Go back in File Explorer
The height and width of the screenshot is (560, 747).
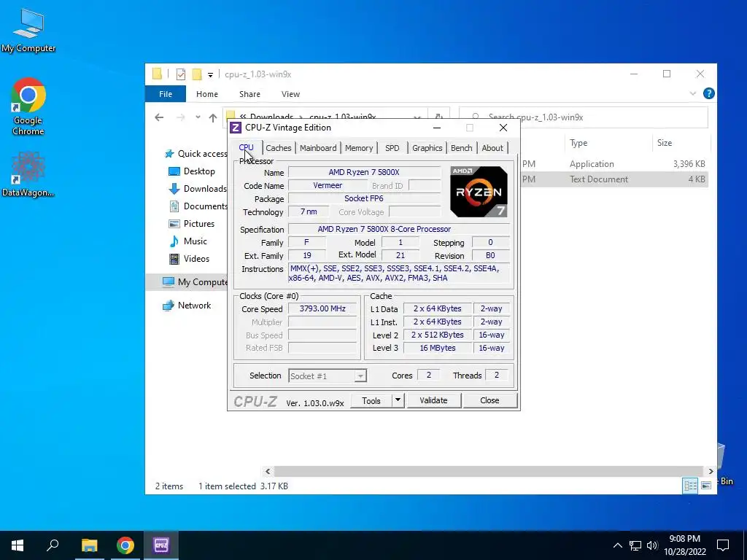(x=159, y=117)
